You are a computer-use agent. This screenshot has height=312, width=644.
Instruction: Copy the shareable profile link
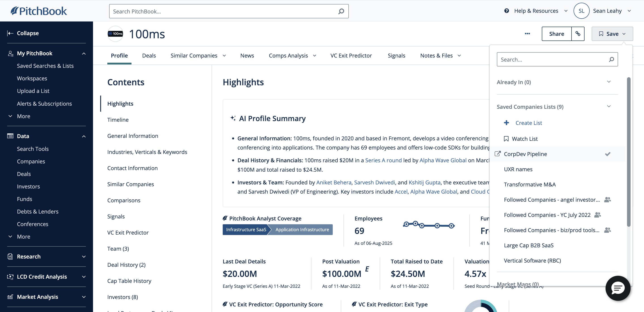coord(578,34)
